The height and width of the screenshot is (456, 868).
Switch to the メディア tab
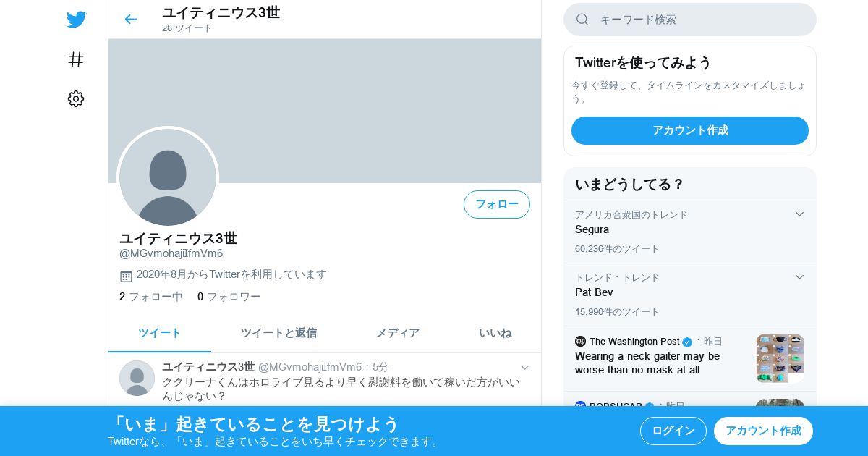click(x=398, y=333)
